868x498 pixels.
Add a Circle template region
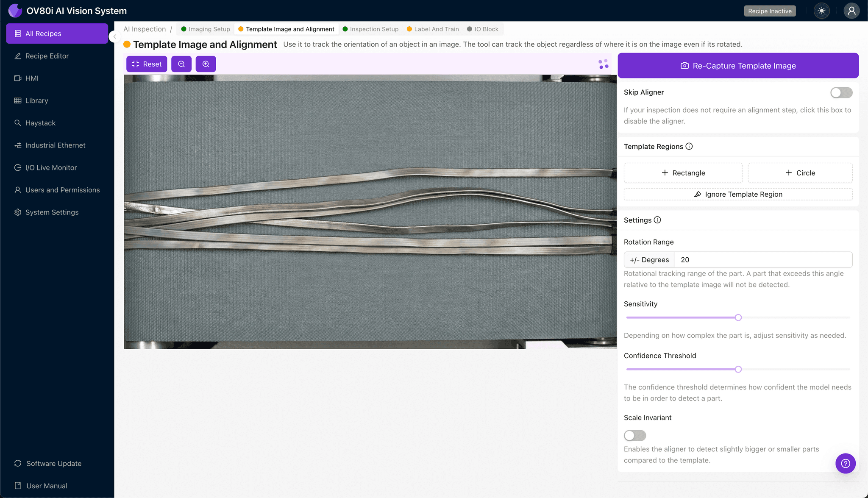tap(800, 173)
